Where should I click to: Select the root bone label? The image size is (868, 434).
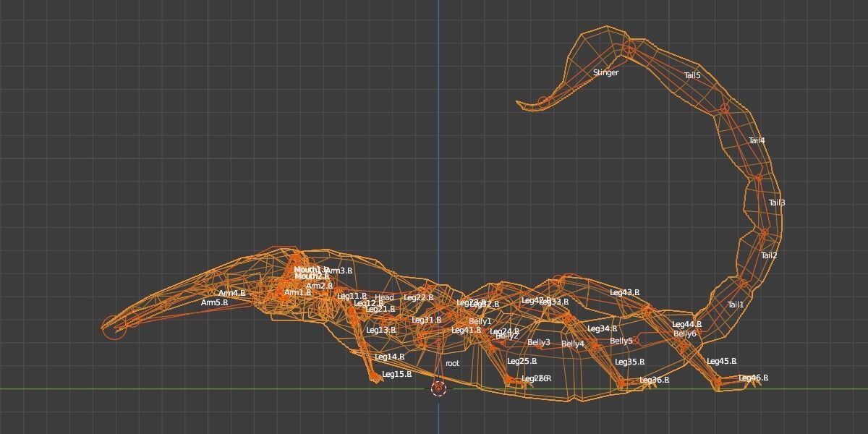(452, 363)
